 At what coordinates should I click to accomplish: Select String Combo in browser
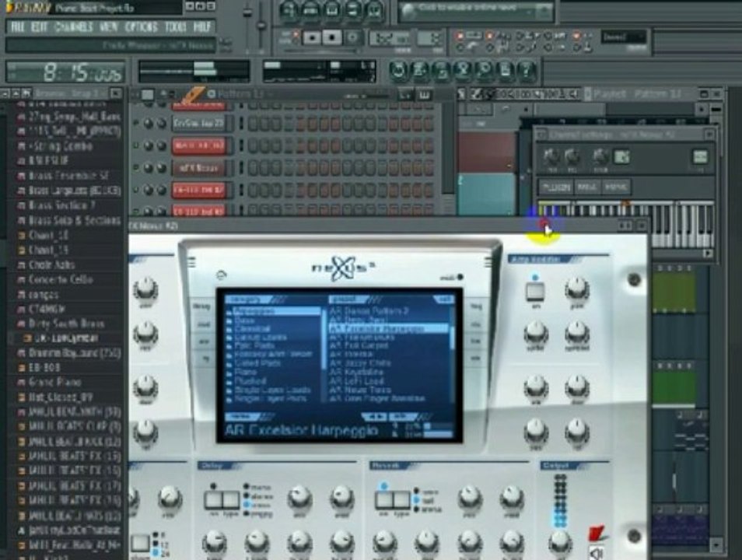coord(61,145)
